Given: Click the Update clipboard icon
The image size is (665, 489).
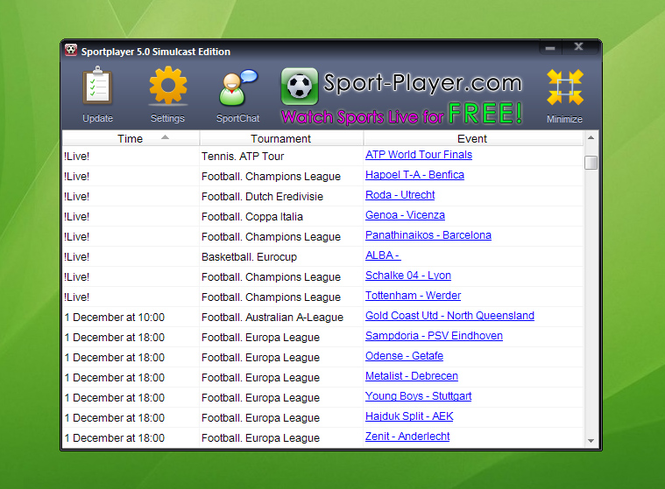Looking at the screenshot, I should click(x=98, y=86).
